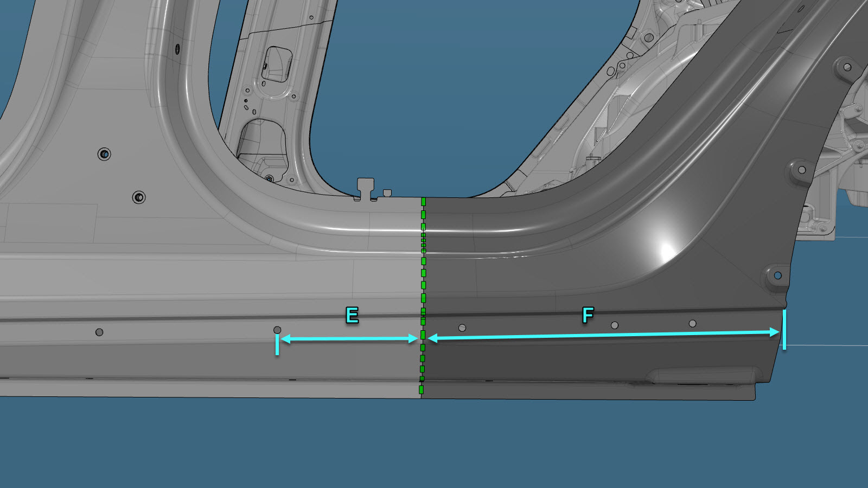This screenshot has height=488, width=868.
Task: Select the upper round fastener on the light panel
Action: click(104, 155)
